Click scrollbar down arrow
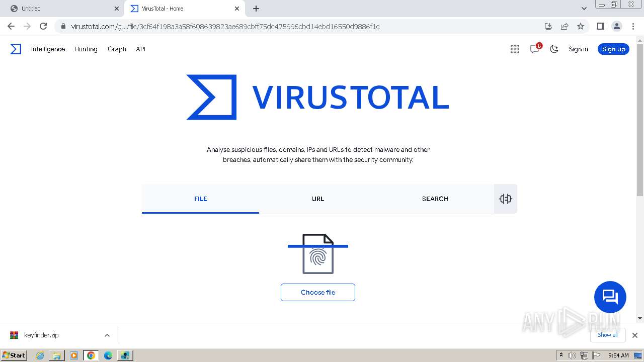Viewport: 644px width, 362px height. coord(639,318)
